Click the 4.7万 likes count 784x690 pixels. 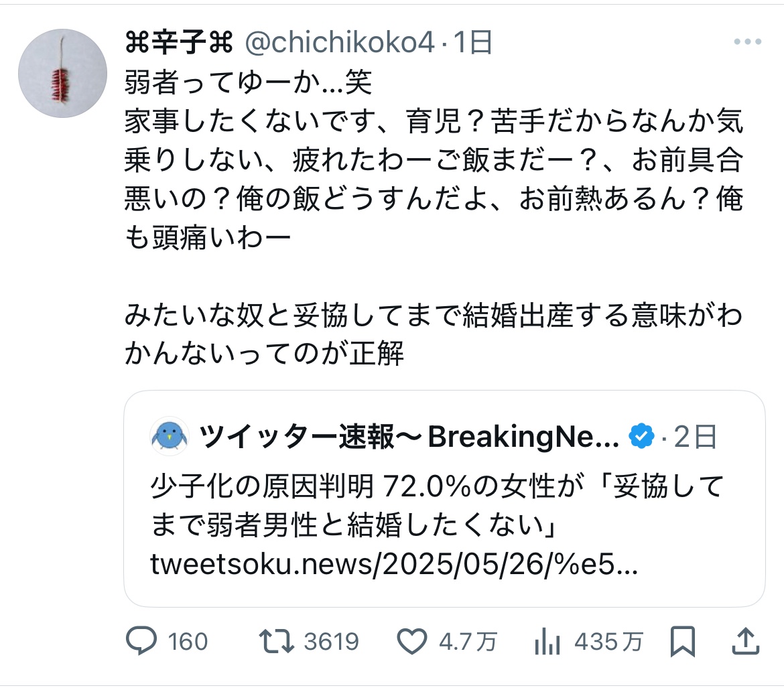click(468, 642)
